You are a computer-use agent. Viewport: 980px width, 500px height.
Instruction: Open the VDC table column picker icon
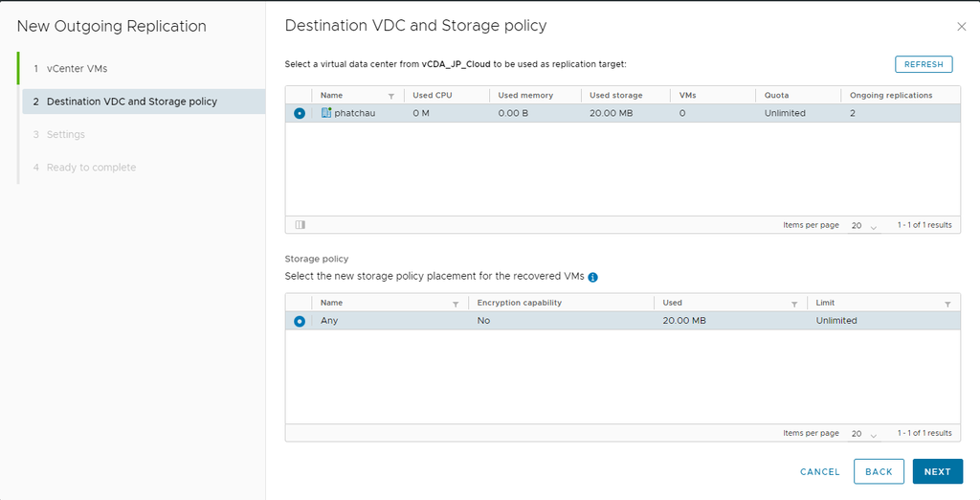tap(301, 225)
